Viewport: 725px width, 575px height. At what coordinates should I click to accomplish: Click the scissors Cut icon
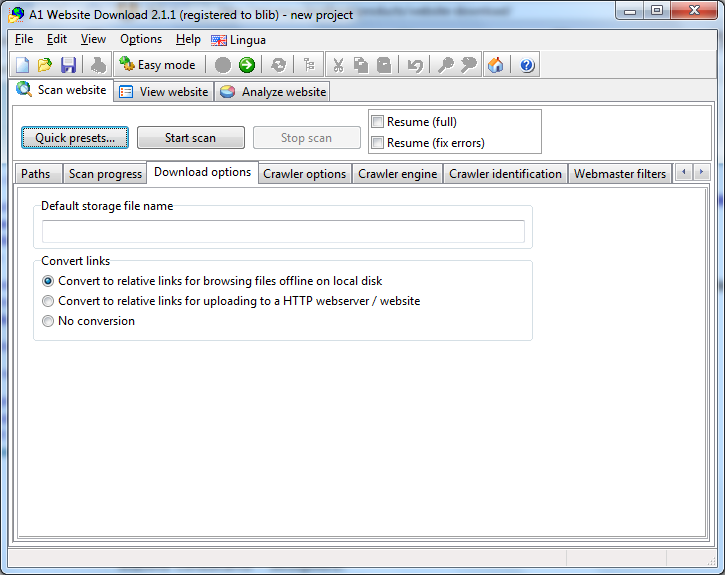point(338,65)
